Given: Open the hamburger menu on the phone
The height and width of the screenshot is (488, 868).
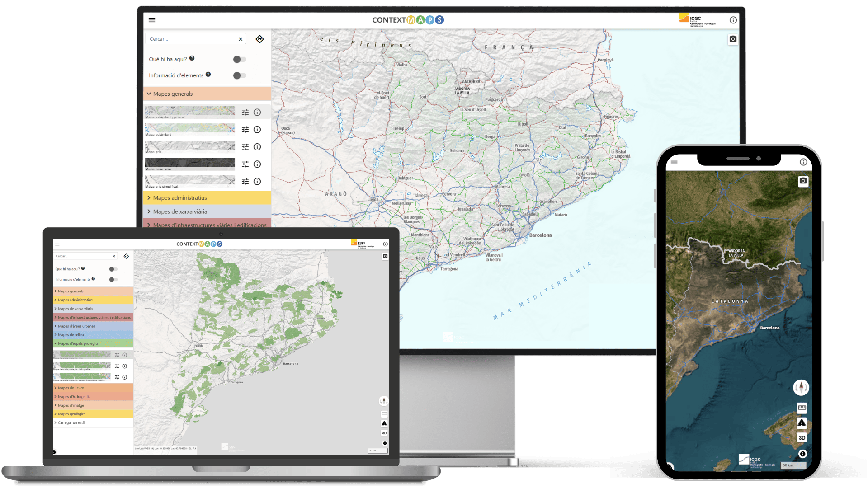Looking at the screenshot, I should pyautogui.click(x=674, y=161).
